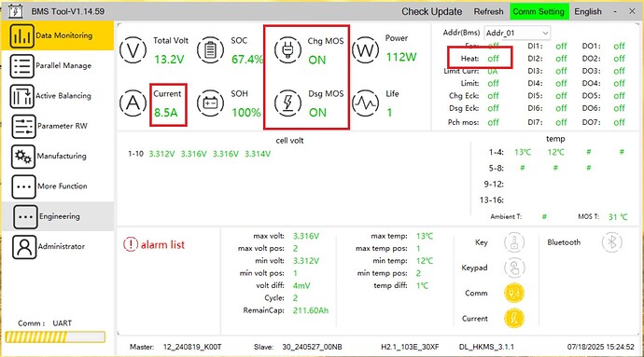
Task: Open the Data Monitoring icon
Action: pyautogui.click(x=21, y=36)
